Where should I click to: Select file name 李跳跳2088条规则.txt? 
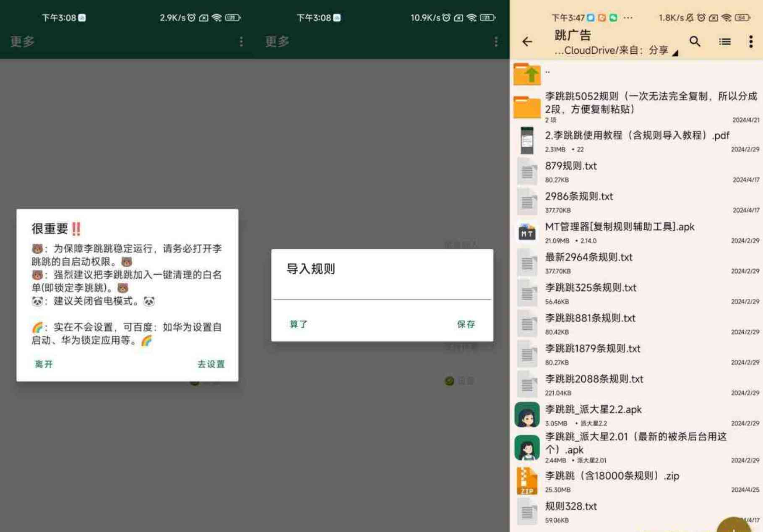click(x=594, y=379)
